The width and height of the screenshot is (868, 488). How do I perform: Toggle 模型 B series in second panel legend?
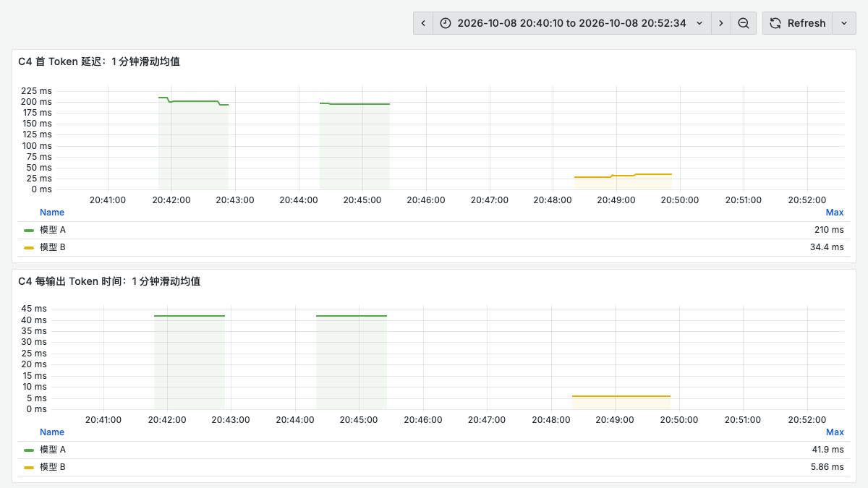[53, 467]
